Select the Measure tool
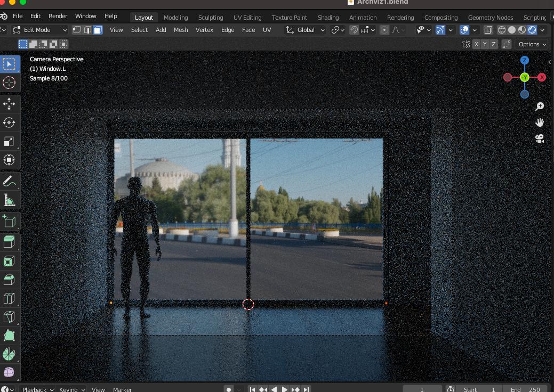The width and height of the screenshot is (554, 392). (9, 199)
